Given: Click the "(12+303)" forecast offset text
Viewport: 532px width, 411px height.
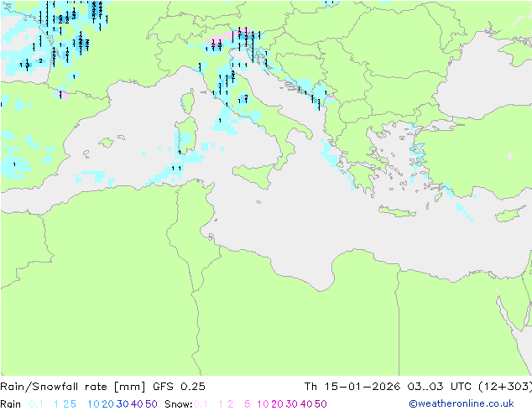Looking at the screenshot, I should pyautogui.click(x=505, y=386).
